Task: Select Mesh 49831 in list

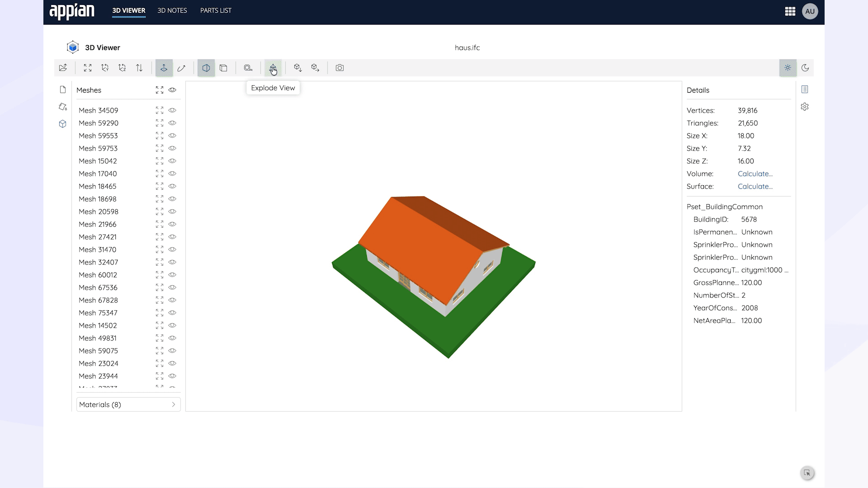Action: [98, 338]
